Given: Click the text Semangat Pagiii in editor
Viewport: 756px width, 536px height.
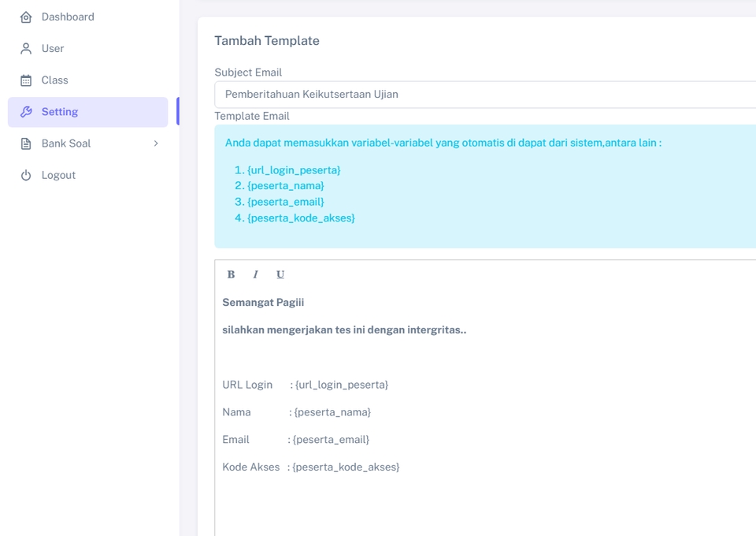Looking at the screenshot, I should tap(263, 302).
